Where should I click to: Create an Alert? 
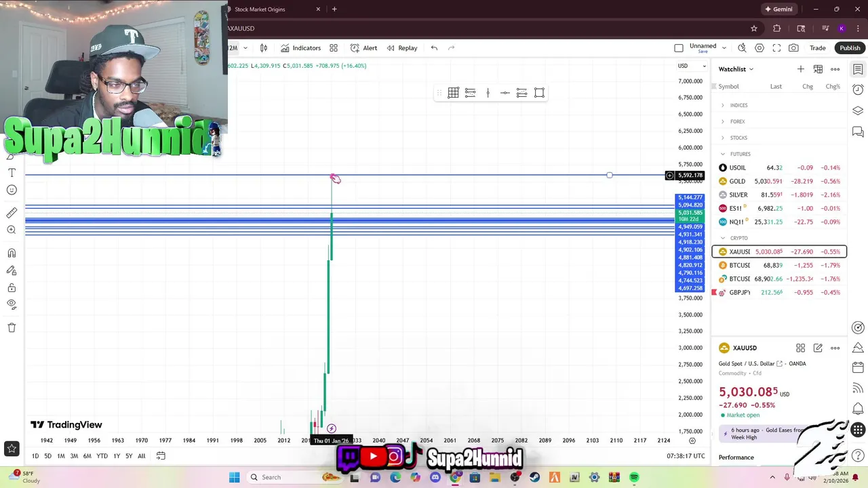coord(363,48)
